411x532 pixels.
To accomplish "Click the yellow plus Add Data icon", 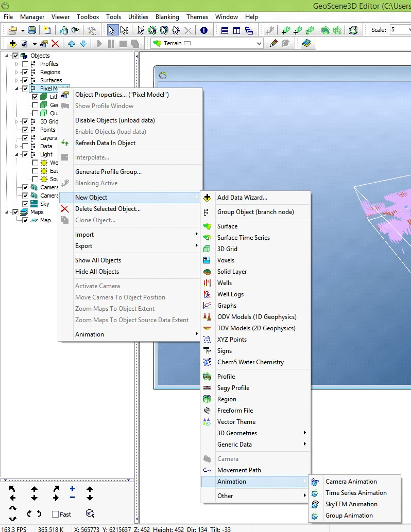I will (12, 43).
